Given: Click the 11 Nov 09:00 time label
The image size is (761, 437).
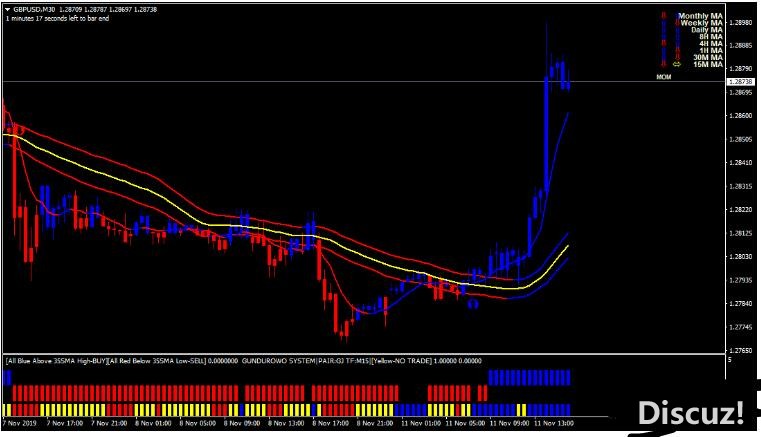Looking at the screenshot, I should pos(509,423).
